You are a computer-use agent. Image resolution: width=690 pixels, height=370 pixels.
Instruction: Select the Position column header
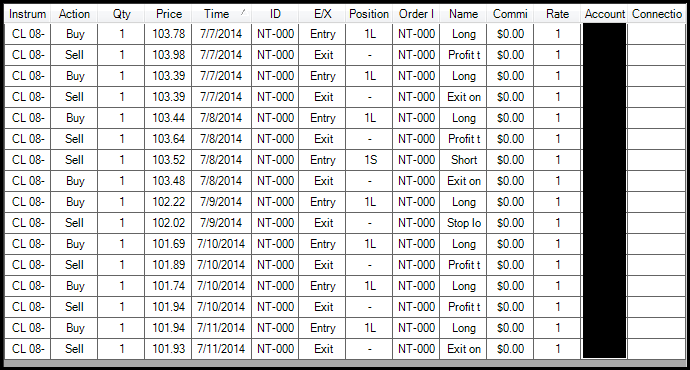click(x=369, y=14)
